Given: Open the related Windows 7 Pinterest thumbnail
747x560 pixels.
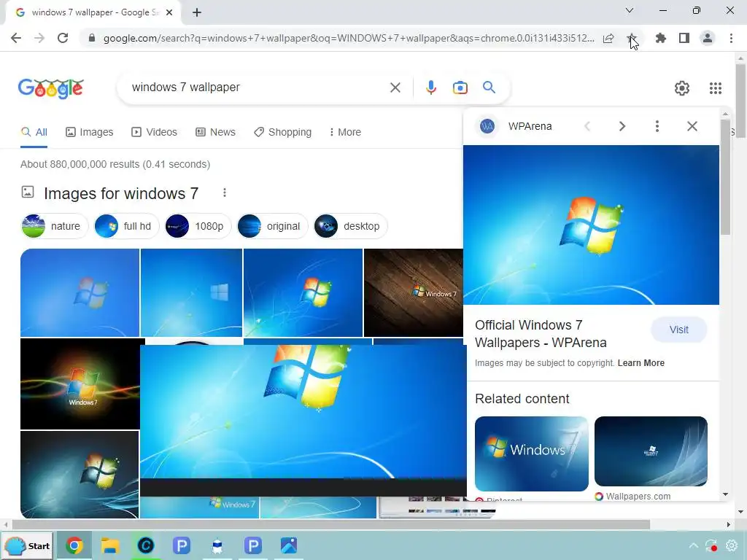Looking at the screenshot, I should 532,454.
